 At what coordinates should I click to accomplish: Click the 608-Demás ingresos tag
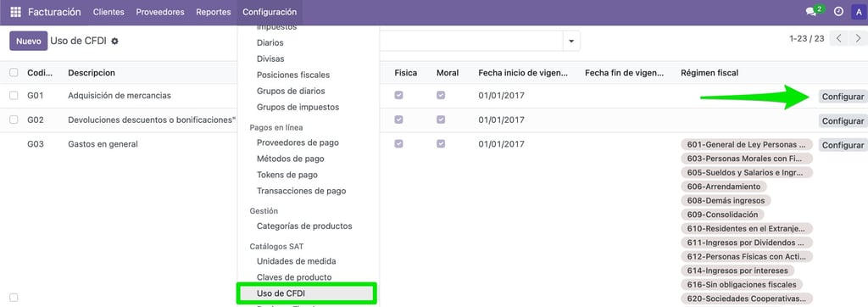point(726,200)
